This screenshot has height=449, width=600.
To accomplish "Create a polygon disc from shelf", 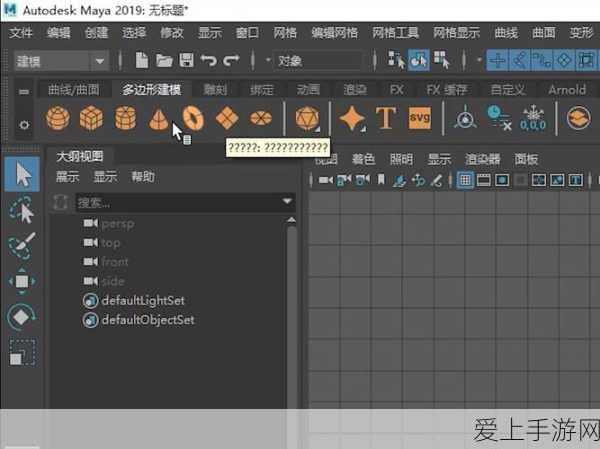I will tap(261, 118).
